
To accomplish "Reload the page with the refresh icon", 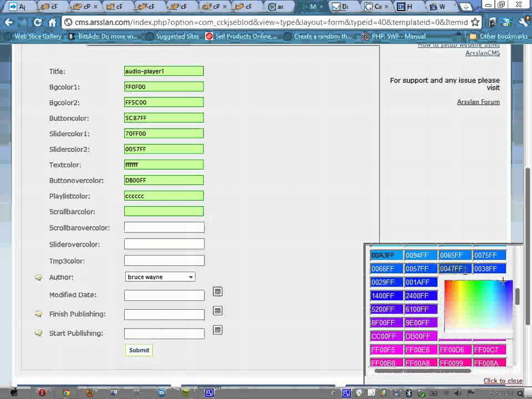I will click(x=37, y=22).
